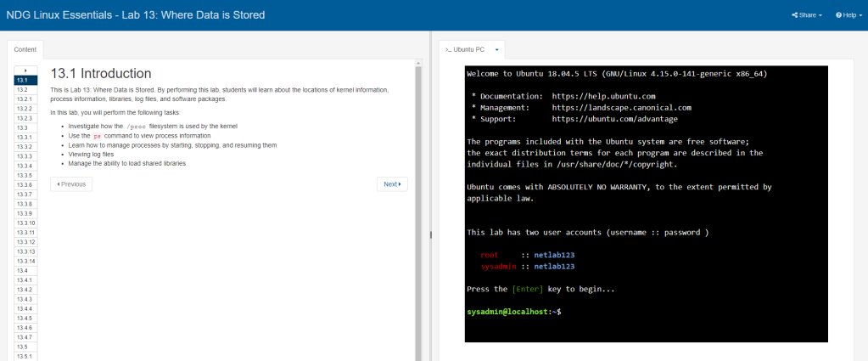Select section 13.4.4 in the list
Screen dimensions: 868x361
tap(25, 308)
